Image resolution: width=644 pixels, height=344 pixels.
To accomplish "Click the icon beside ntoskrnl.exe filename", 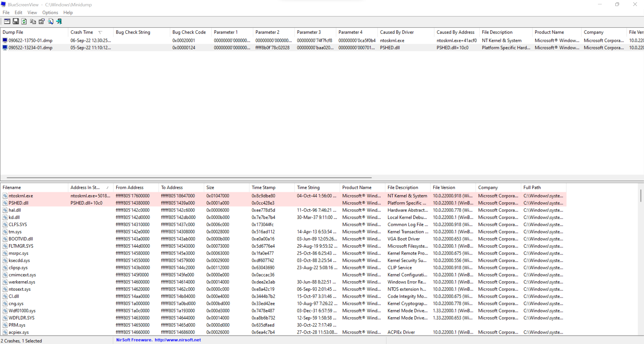I will click(x=5, y=196).
